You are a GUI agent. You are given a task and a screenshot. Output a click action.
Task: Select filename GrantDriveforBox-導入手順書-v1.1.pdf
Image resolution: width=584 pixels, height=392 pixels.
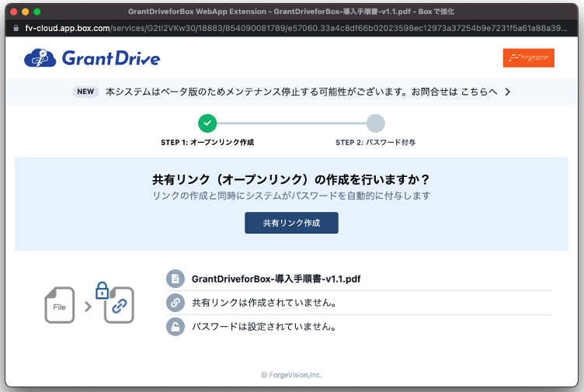pyautogui.click(x=276, y=279)
